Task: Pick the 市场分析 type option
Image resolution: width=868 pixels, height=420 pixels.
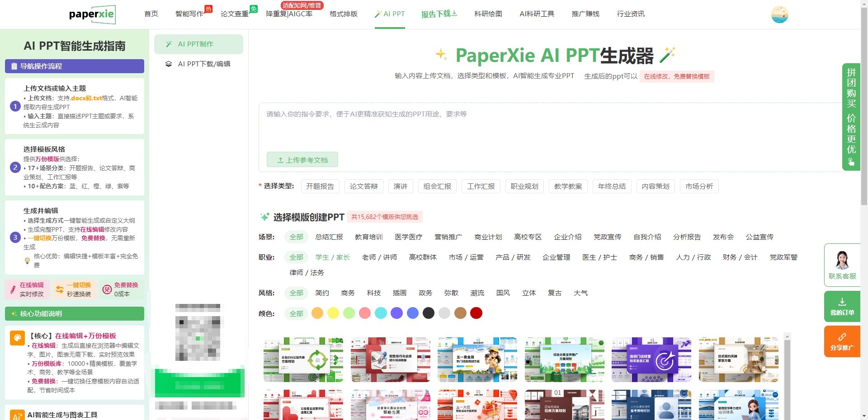Action: pyautogui.click(x=699, y=187)
